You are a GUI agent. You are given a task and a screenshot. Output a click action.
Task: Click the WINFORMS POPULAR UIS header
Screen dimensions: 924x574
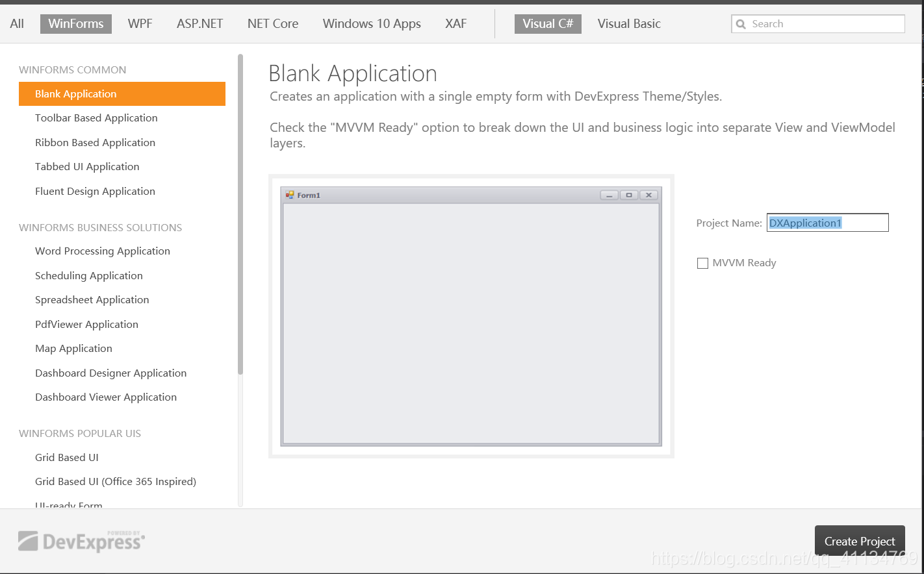(80, 434)
